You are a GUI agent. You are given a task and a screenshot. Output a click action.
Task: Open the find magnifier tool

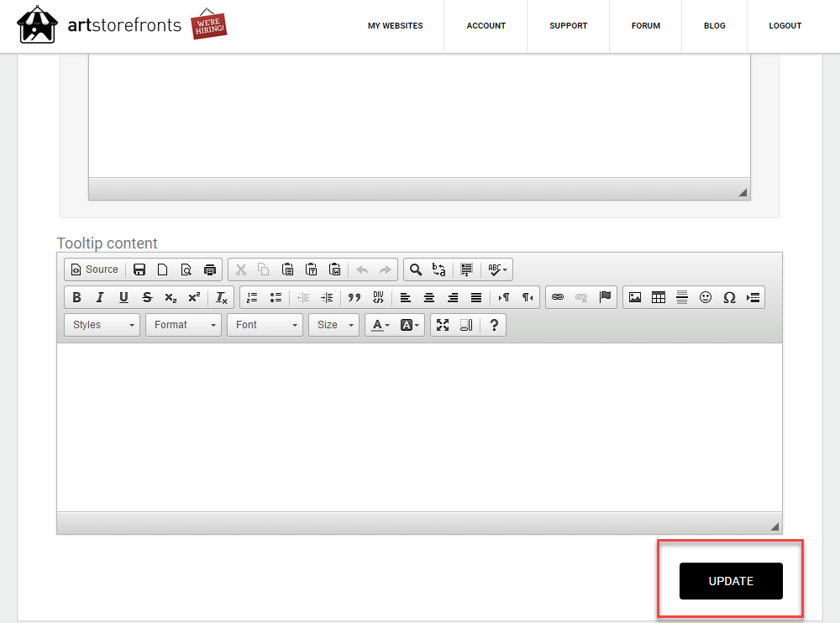point(416,270)
